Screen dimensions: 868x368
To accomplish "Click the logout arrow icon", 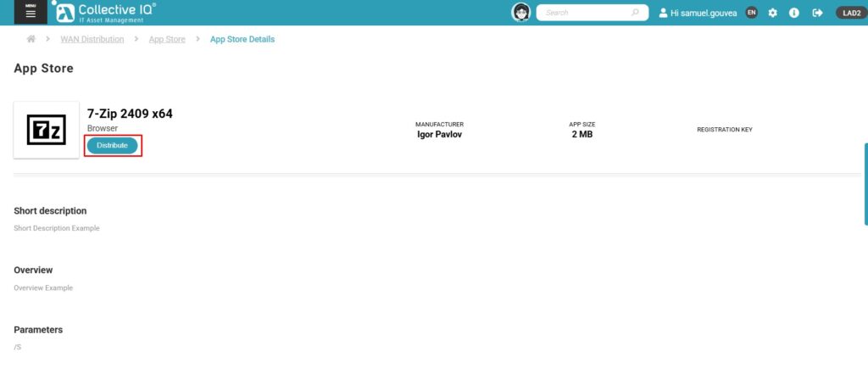I will click(x=817, y=13).
